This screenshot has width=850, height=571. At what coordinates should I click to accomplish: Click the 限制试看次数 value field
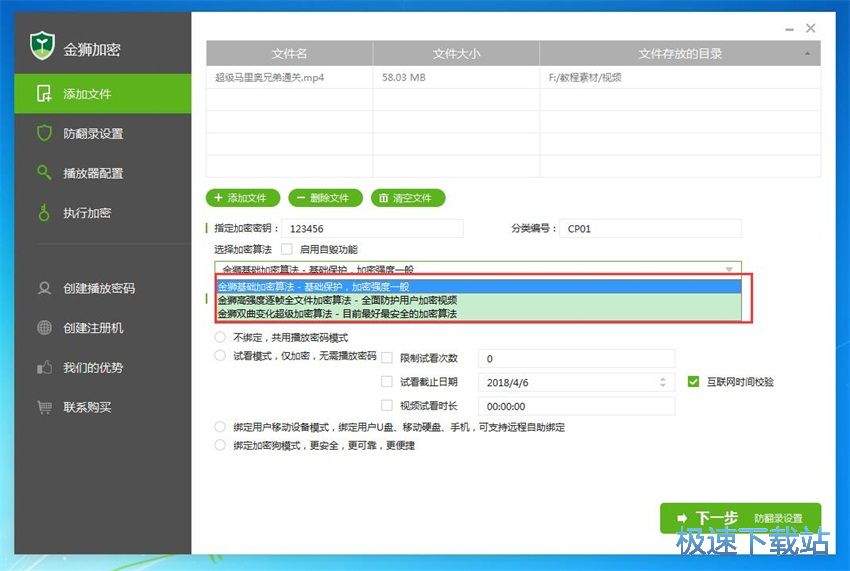pyautogui.click(x=577, y=358)
